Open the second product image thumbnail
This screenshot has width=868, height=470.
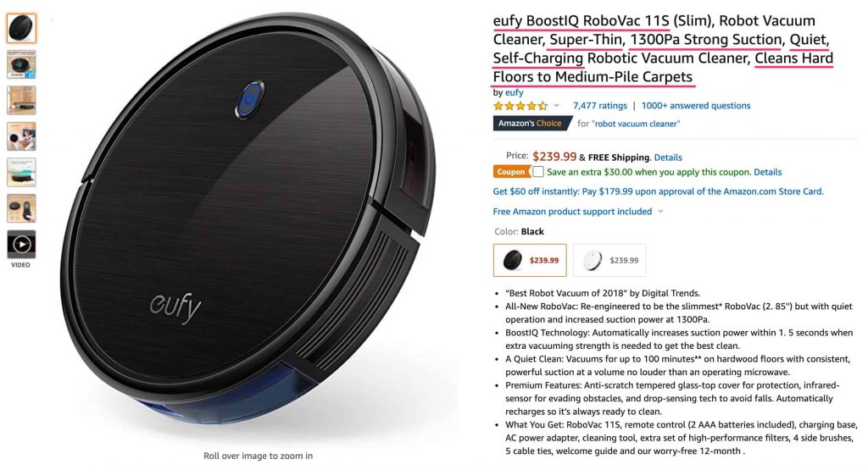[x=21, y=64]
